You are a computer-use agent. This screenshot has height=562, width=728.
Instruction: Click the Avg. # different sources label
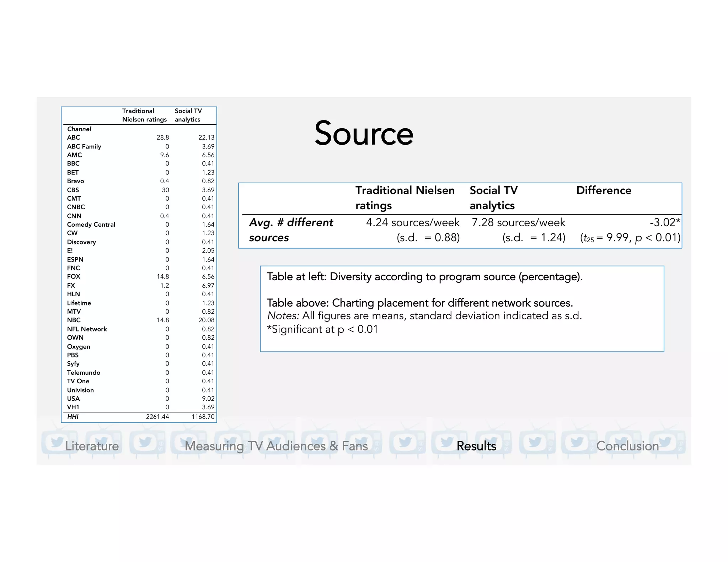(x=291, y=230)
